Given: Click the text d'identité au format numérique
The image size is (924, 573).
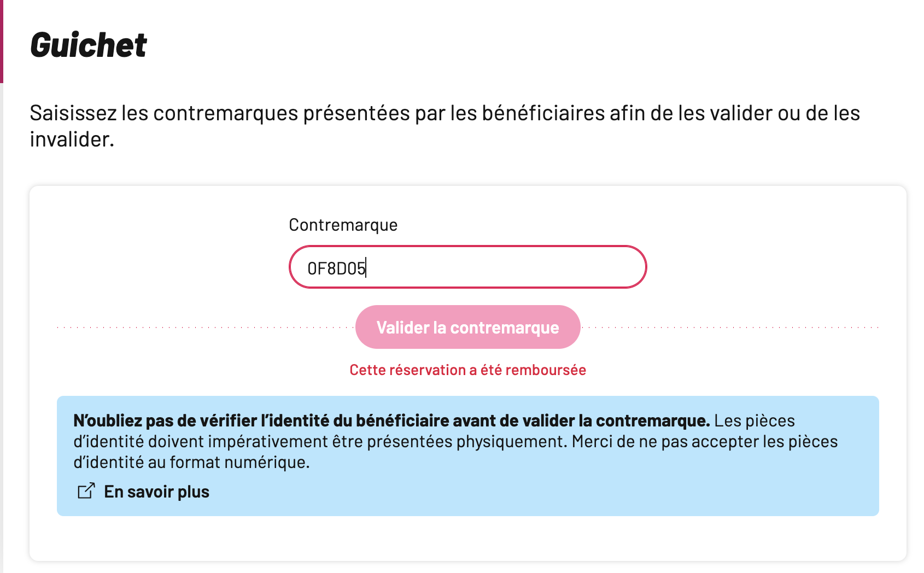Looking at the screenshot, I should [x=191, y=462].
